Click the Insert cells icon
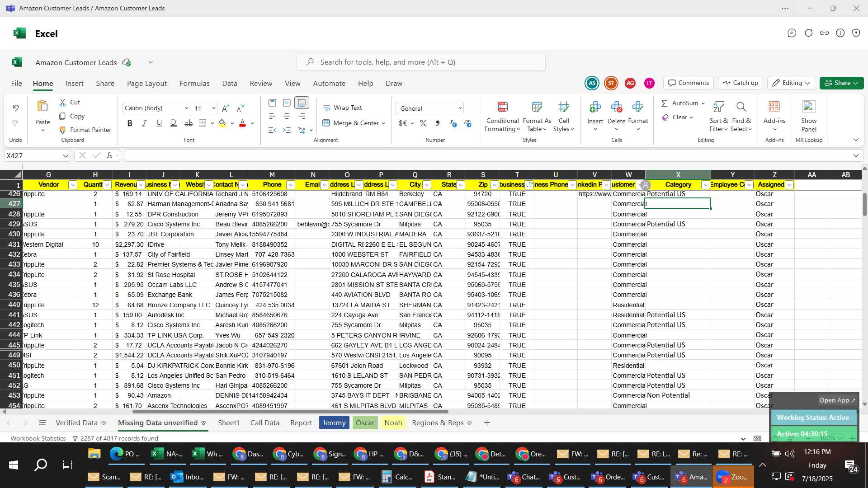The width and height of the screenshot is (868, 488). click(595, 107)
